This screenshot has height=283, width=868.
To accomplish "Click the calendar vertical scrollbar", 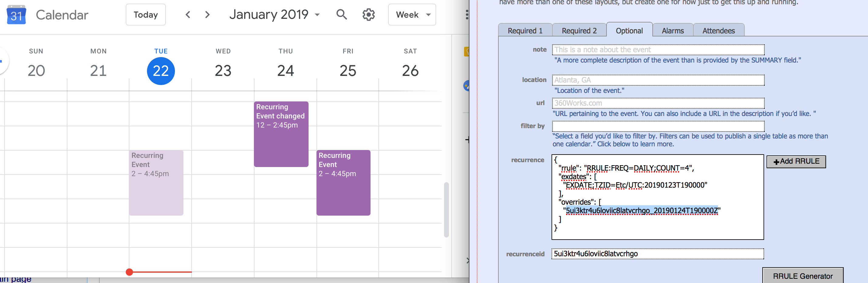I will tap(446, 210).
